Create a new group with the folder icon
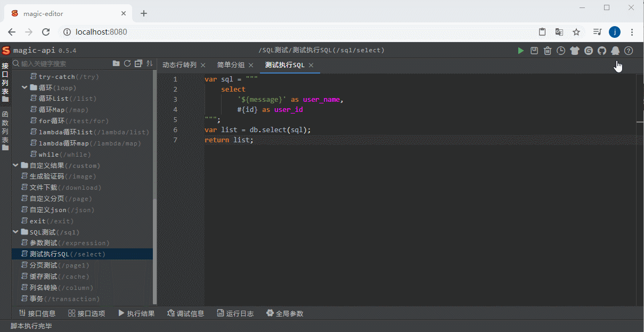The height and width of the screenshot is (332, 644). pyautogui.click(x=116, y=63)
